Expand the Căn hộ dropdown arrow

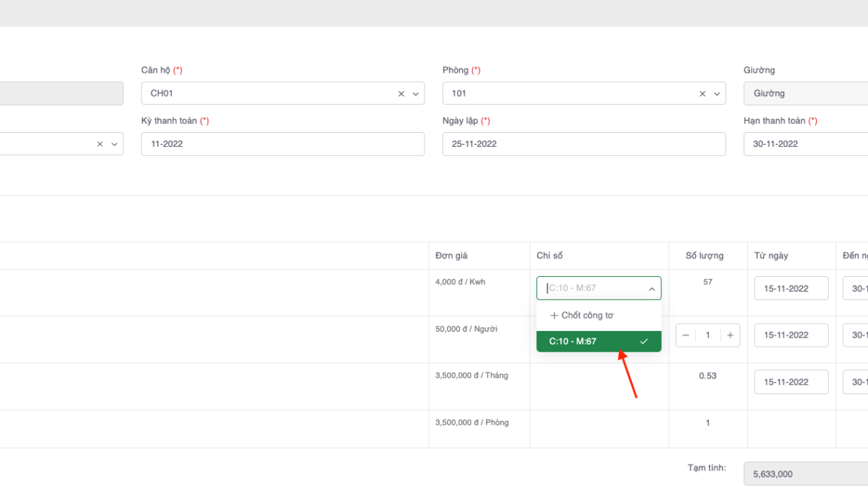[415, 94]
